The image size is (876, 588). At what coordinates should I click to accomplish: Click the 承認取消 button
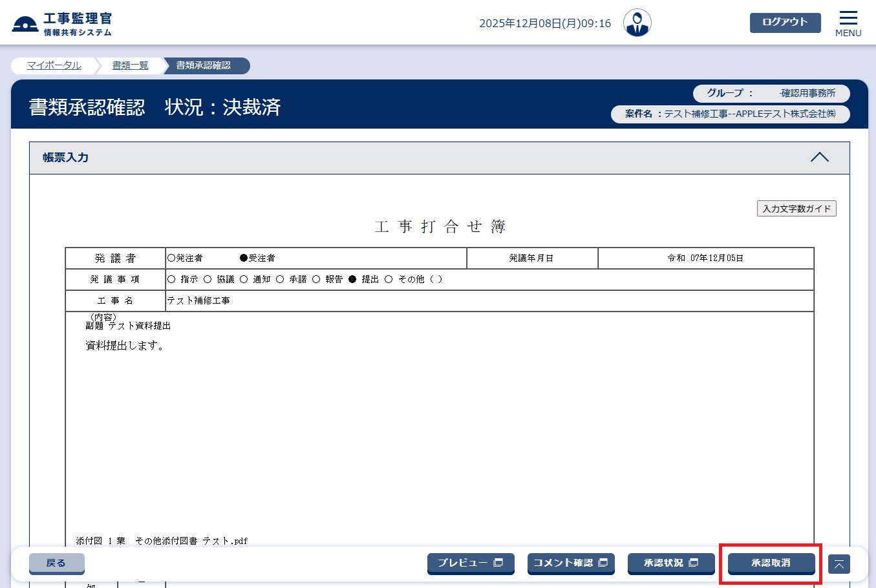(x=771, y=563)
